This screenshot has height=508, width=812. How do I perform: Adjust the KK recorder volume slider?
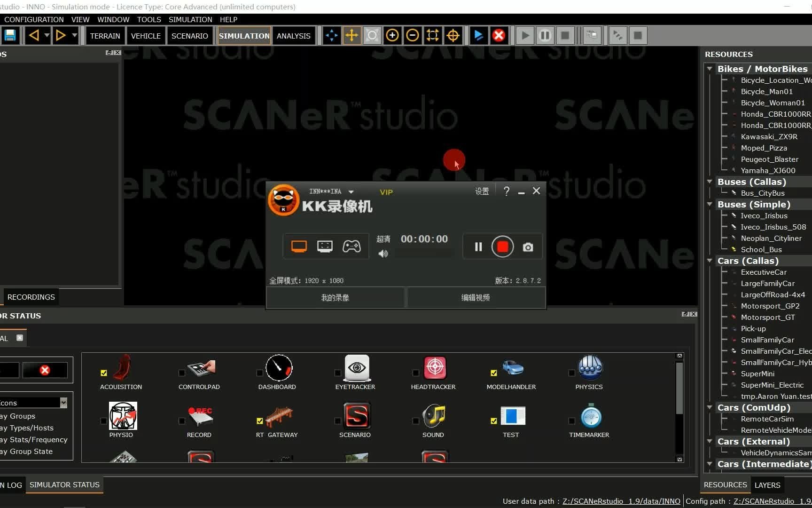(422, 254)
